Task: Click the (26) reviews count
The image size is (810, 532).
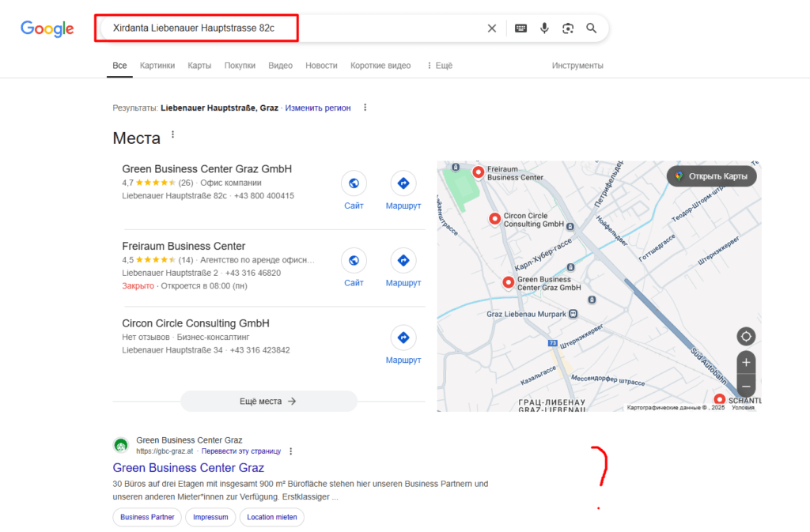Action: [x=185, y=183]
